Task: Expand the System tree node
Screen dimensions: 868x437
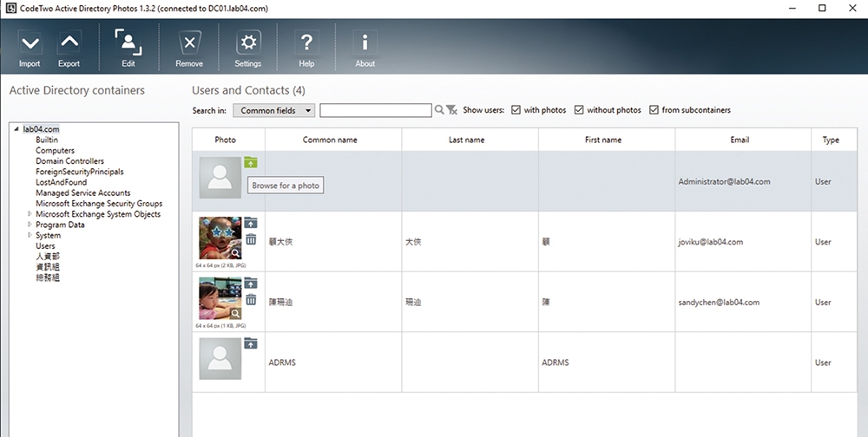Action: click(30, 235)
